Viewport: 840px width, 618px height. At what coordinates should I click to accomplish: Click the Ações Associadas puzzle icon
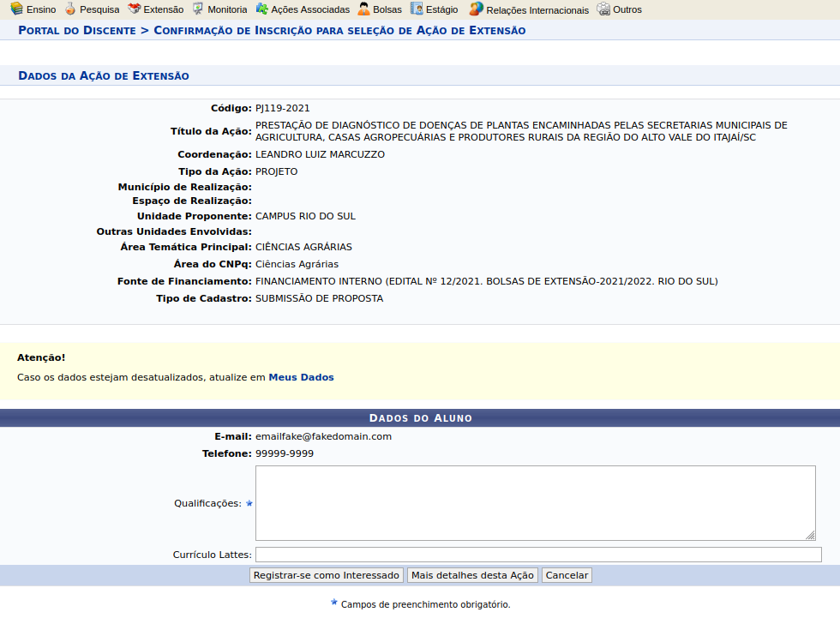click(x=262, y=9)
